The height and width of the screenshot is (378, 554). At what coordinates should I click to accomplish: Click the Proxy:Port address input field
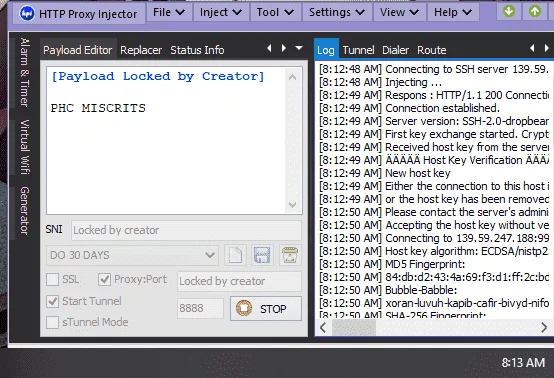[x=239, y=281]
